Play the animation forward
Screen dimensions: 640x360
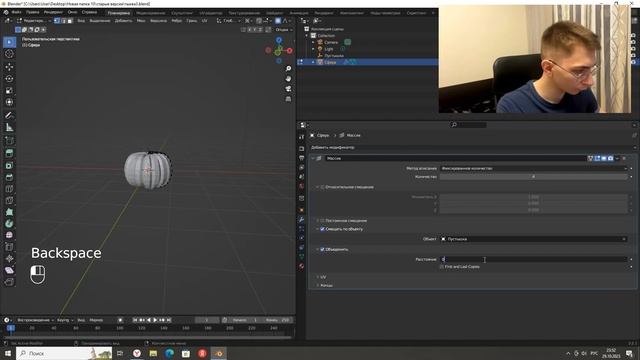(155, 320)
